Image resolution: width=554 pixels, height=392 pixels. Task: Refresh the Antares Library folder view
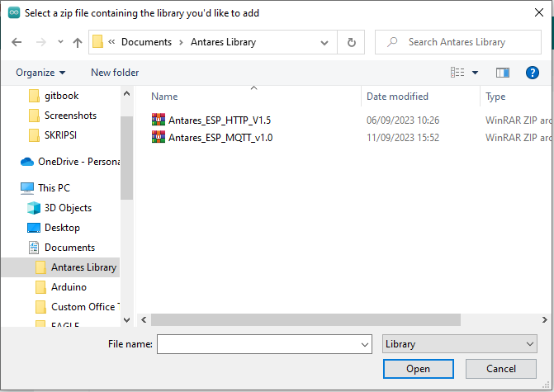click(x=352, y=42)
